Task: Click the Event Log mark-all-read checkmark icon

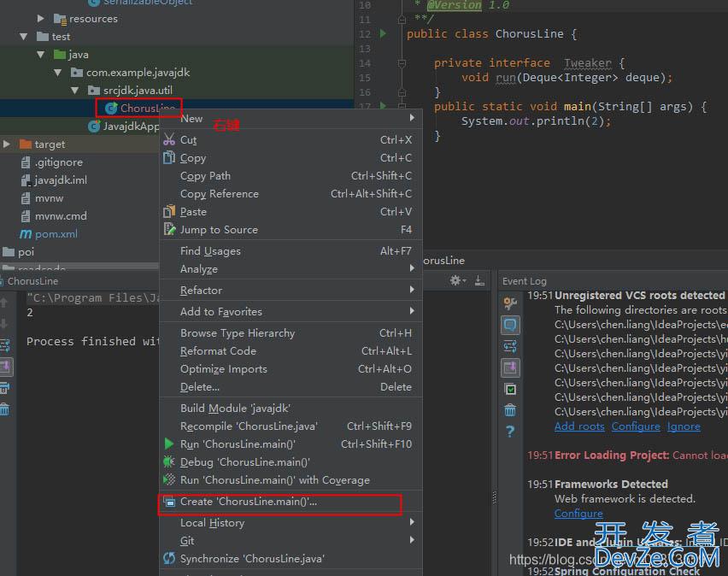Action: click(510, 389)
